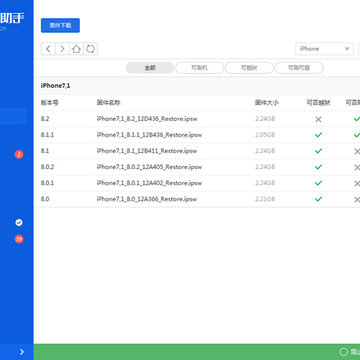Select the third filter tab pill

(x=249, y=68)
